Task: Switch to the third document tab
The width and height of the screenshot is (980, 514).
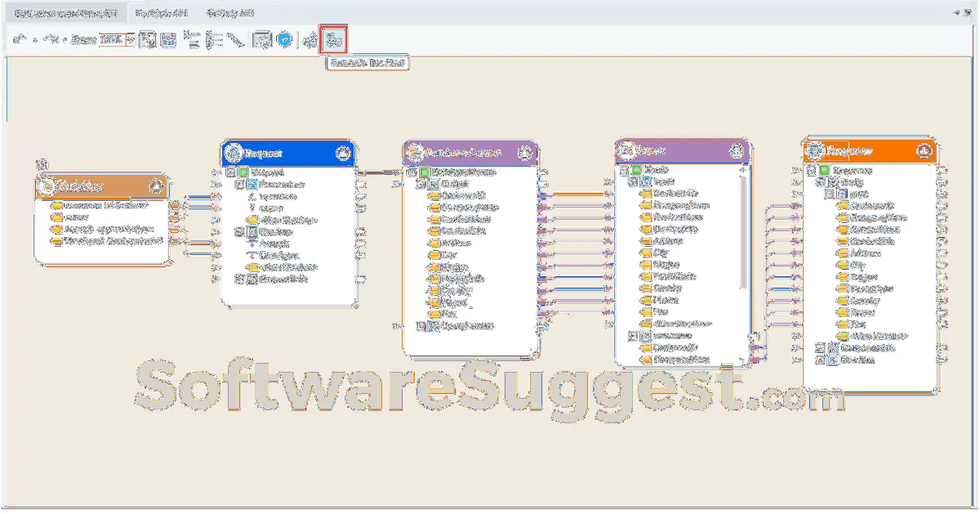Action: 229,13
